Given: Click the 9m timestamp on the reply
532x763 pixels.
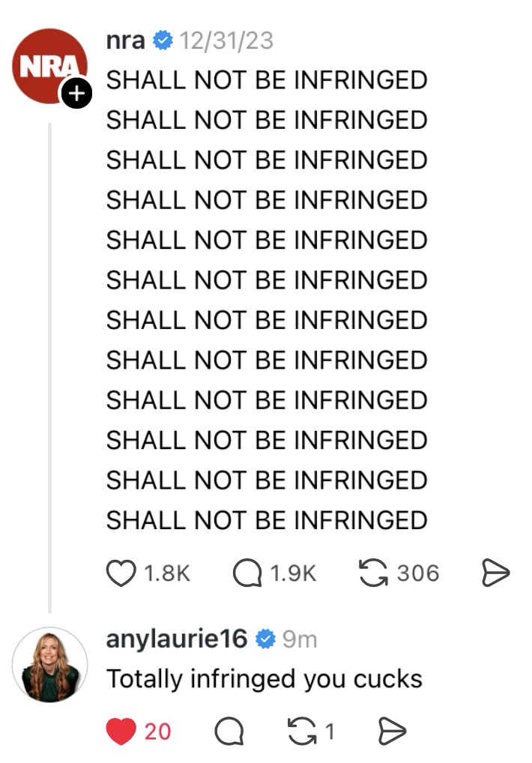Looking at the screenshot, I should click(x=300, y=639).
